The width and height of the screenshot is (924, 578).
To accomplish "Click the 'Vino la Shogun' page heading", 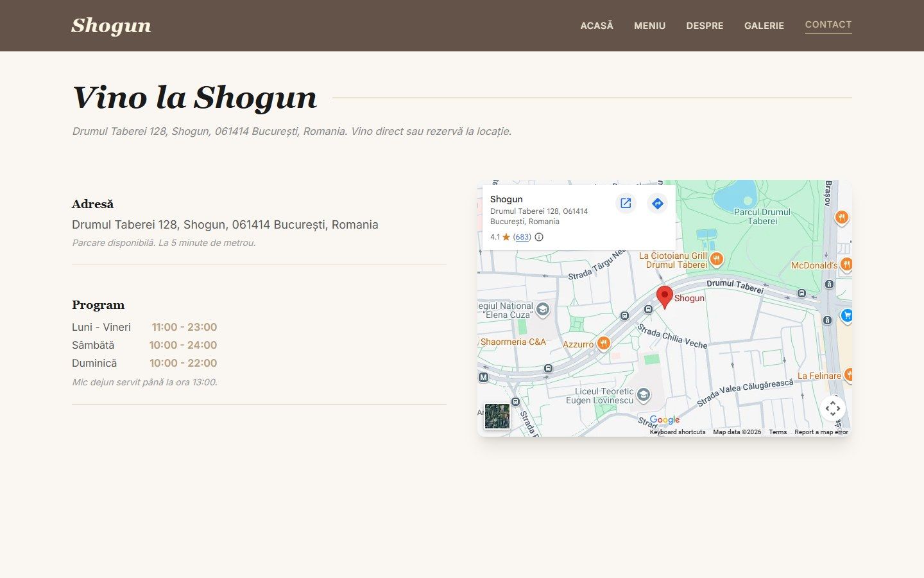I will pos(194,98).
